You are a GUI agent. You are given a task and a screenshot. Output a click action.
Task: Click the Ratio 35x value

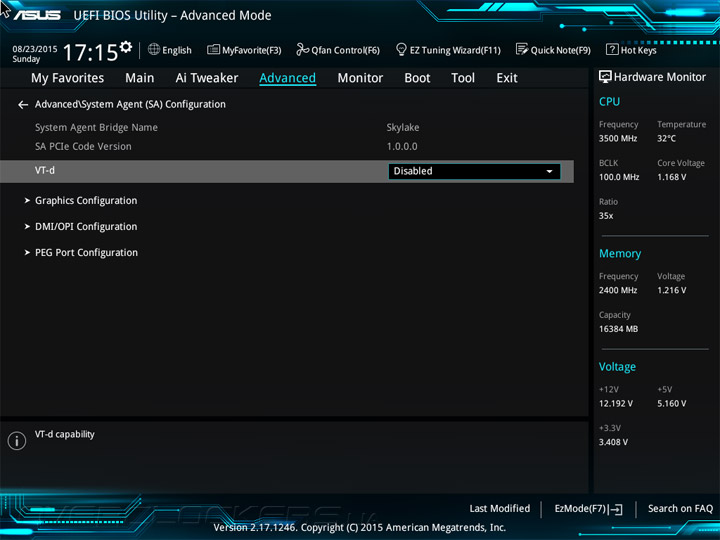[606, 216]
